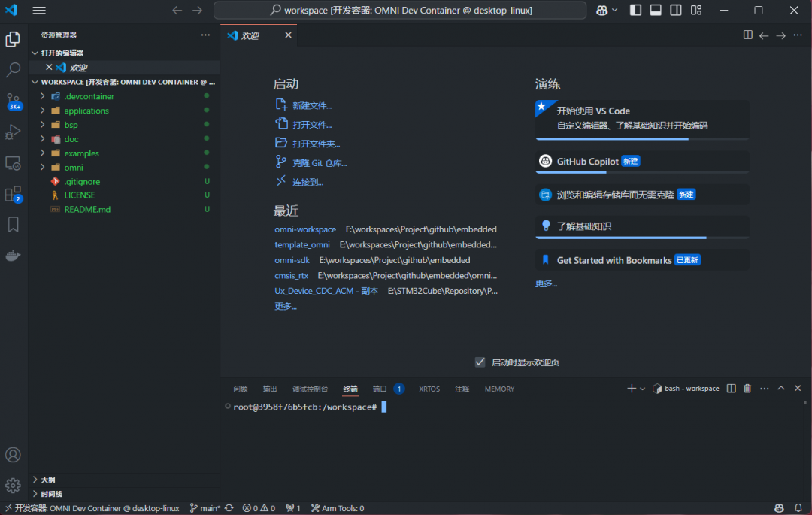Image resolution: width=812 pixels, height=515 pixels.
Task: Open recent cmsis_rtx project
Action: (x=291, y=276)
